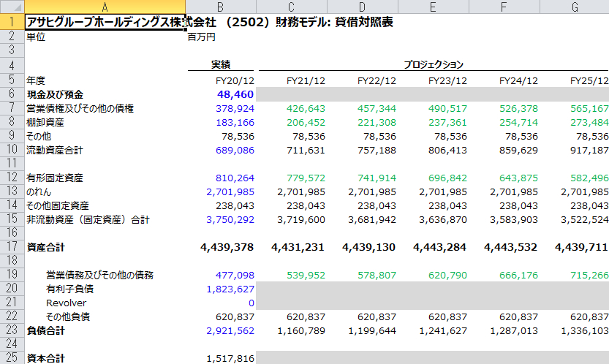The height and width of the screenshot is (364, 609).
Task: Click the のれん row label
Action: (39, 192)
